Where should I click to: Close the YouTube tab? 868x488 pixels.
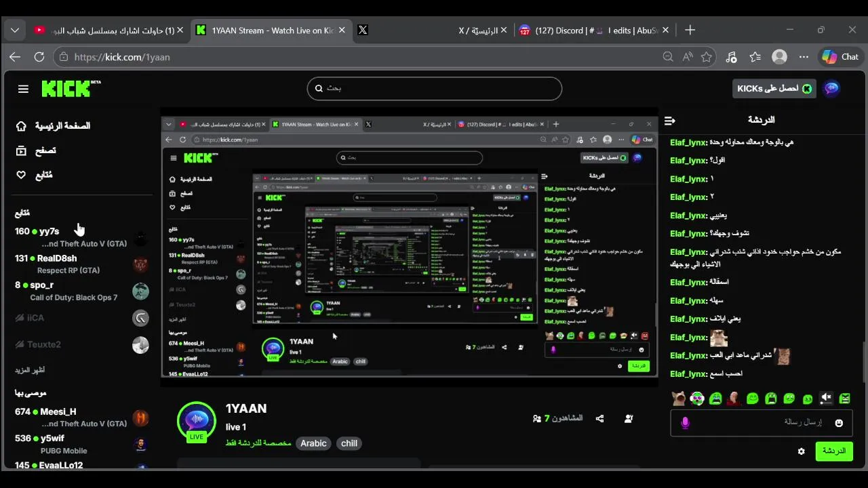click(x=180, y=30)
